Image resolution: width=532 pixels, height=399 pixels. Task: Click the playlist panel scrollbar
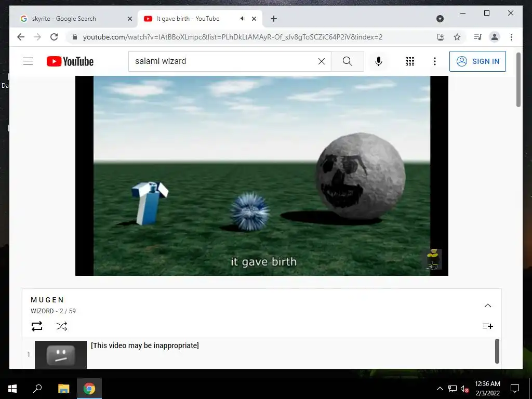pyautogui.click(x=497, y=351)
